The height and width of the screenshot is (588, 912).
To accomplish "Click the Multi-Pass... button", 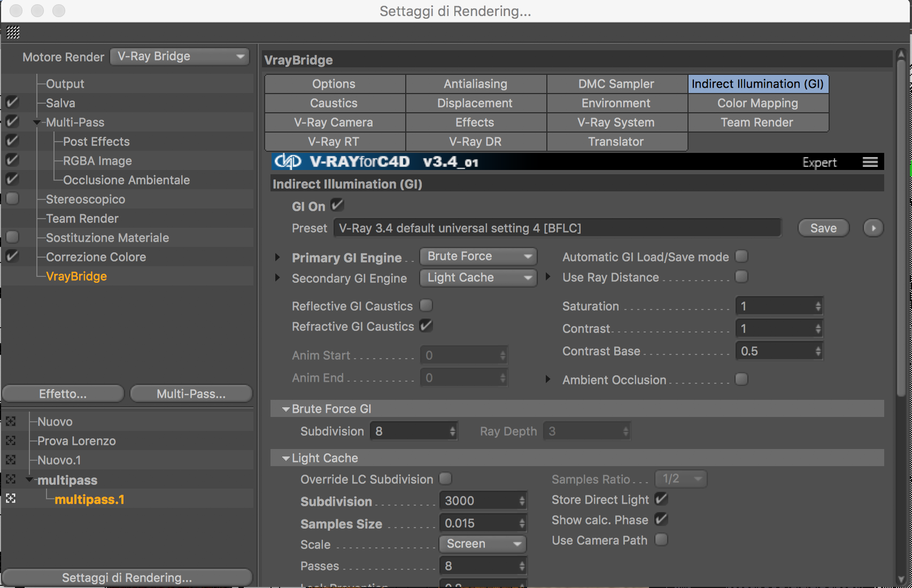I will tap(191, 394).
